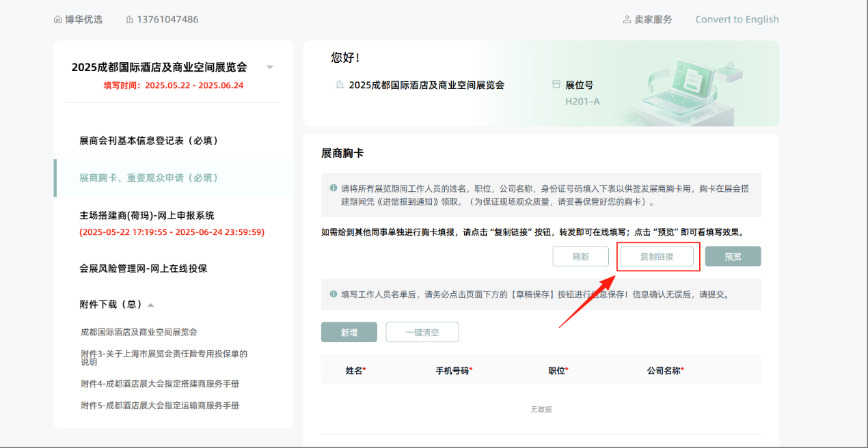
Task: Add a new staff row with 新增
Action: point(349,333)
